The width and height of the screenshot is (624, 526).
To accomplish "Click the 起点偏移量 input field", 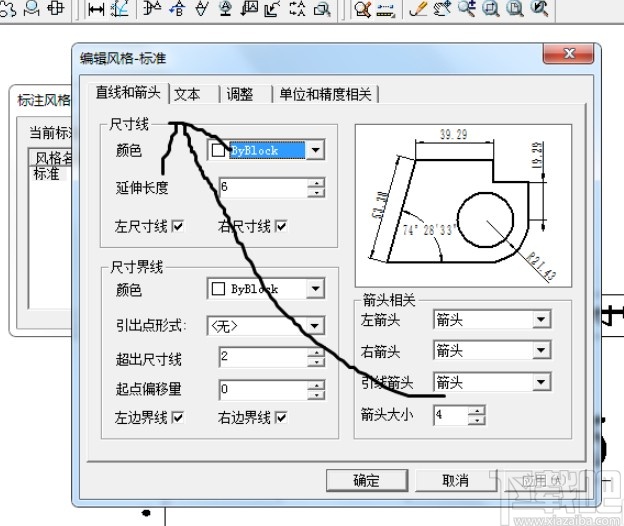I will tap(263, 390).
